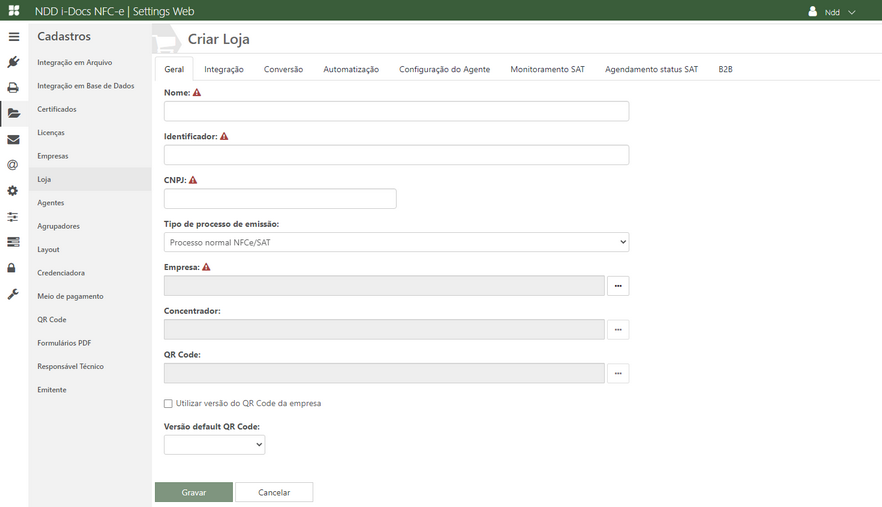The height and width of the screenshot is (507, 882).
Task: Open Tipo de processo de emissão dropdown
Action: (396, 242)
